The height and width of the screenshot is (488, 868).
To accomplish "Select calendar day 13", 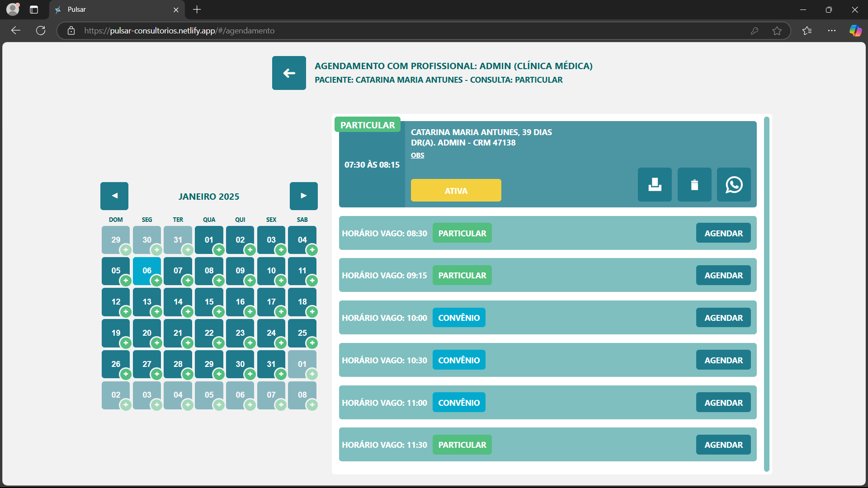I will tap(147, 301).
